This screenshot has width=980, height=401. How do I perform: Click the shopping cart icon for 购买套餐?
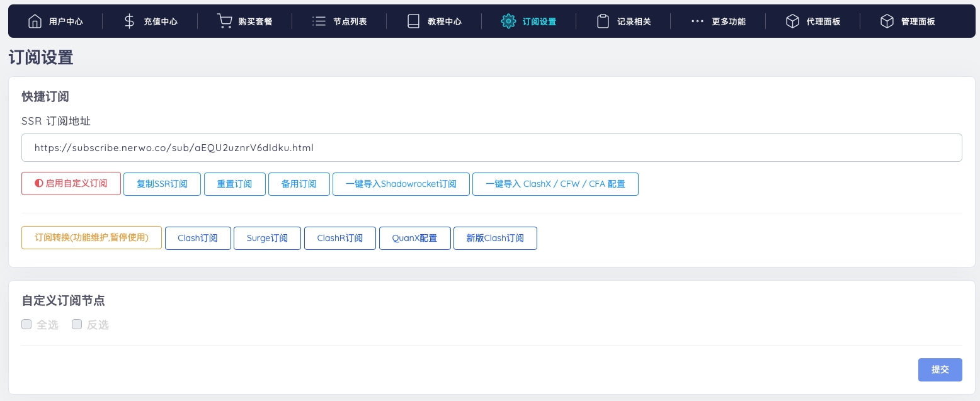click(224, 21)
